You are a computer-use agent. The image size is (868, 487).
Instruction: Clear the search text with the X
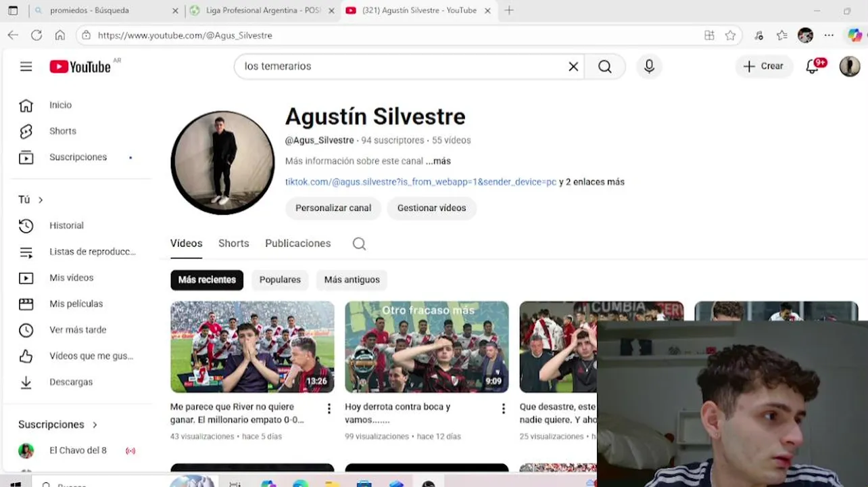(x=573, y=66)
